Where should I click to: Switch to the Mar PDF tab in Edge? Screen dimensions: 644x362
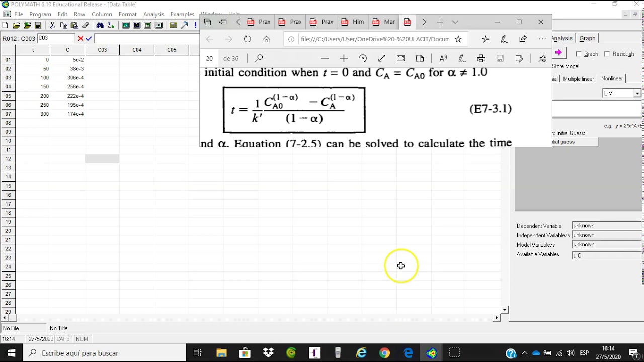pos(384,22)
